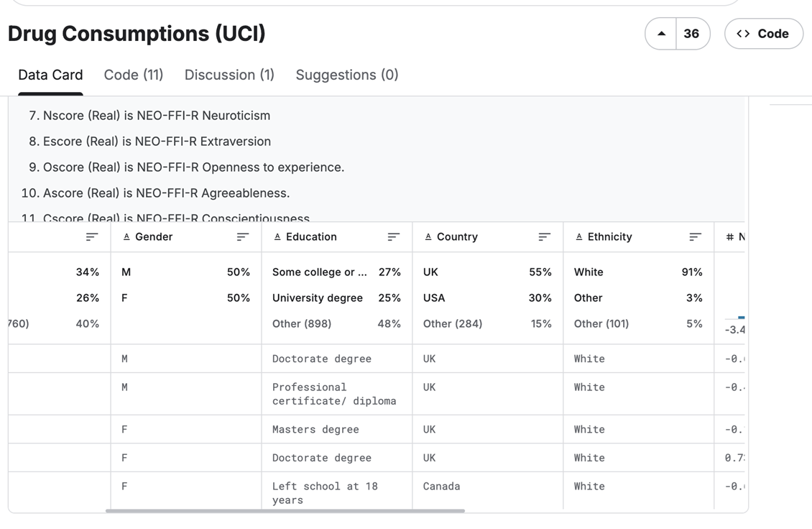Open the vote count showing 36
The height and width of the screenshot is (529, 812).
click(x=692, y=34)
